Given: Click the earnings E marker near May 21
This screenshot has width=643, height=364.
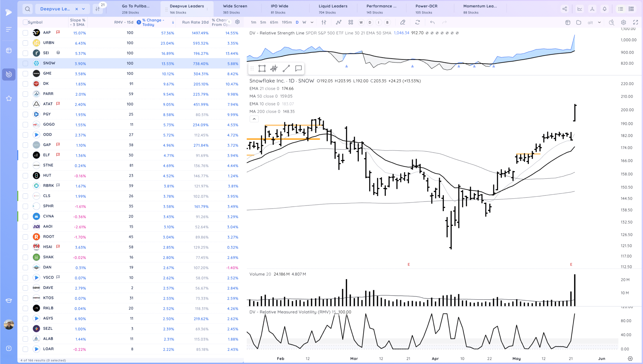Looking at the screenshot, I should [x=571, y=265].
